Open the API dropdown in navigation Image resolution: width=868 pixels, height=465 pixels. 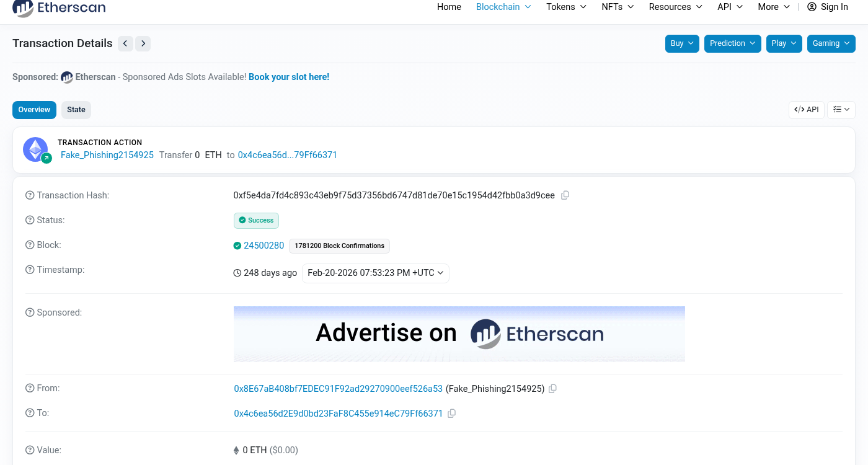coord(730,7)
